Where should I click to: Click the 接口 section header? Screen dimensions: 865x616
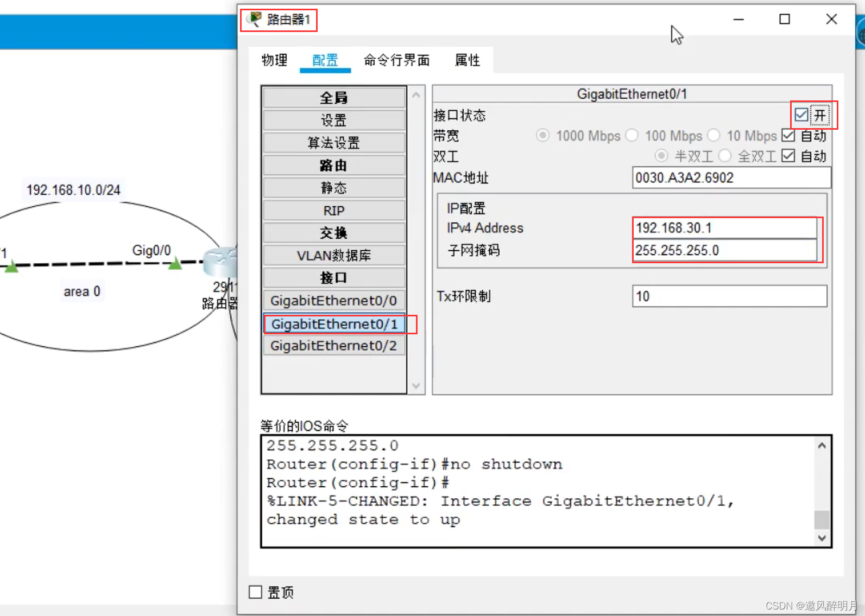334,278
